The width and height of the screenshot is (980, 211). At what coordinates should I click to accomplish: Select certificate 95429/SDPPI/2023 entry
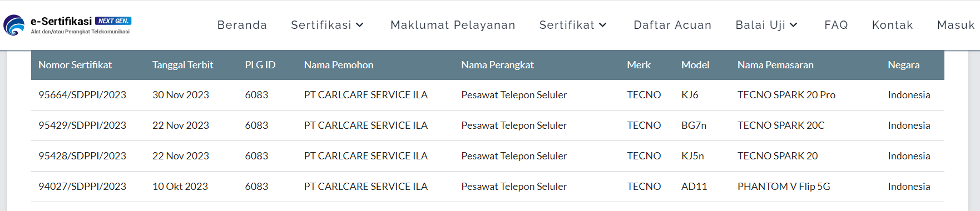click(x=488, y=125)
